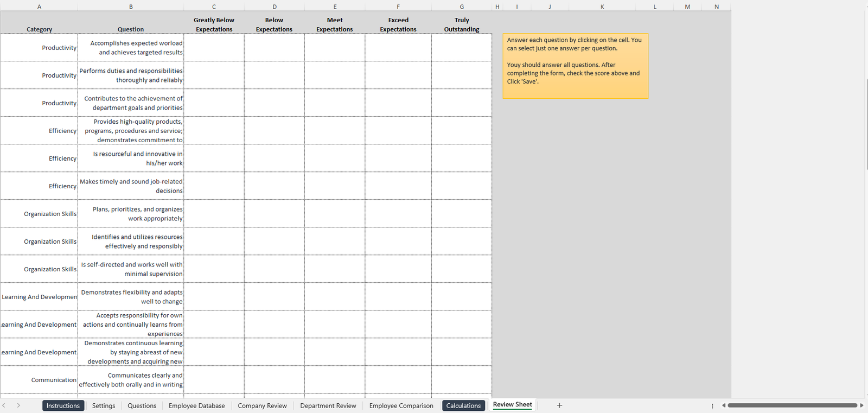Switch to the Department Review tab
Image resolution: width=868 pixels, height=413 pixels.
pyautogui.click(x=328, y=406)
